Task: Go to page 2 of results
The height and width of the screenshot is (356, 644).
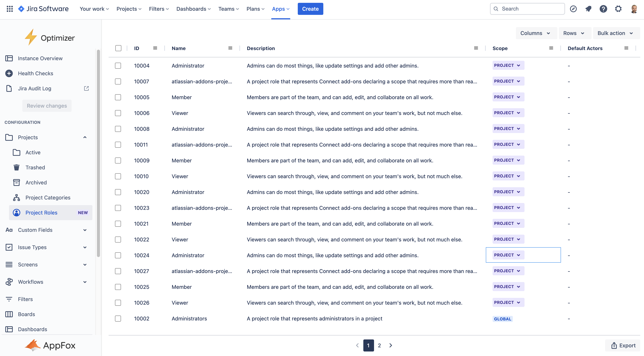Action: [x=379, y=345]
